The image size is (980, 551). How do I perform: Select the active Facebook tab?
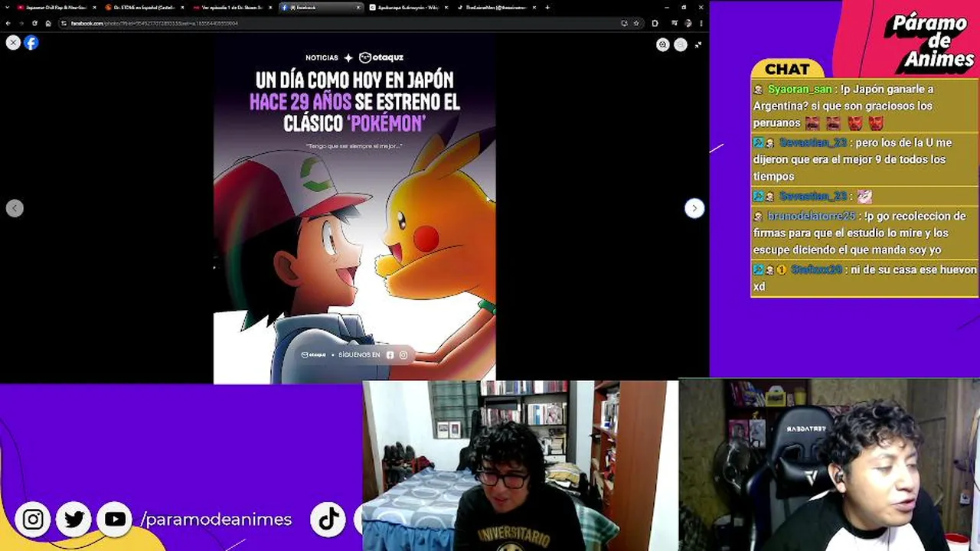pyautogui.click(x=321, y=8)
